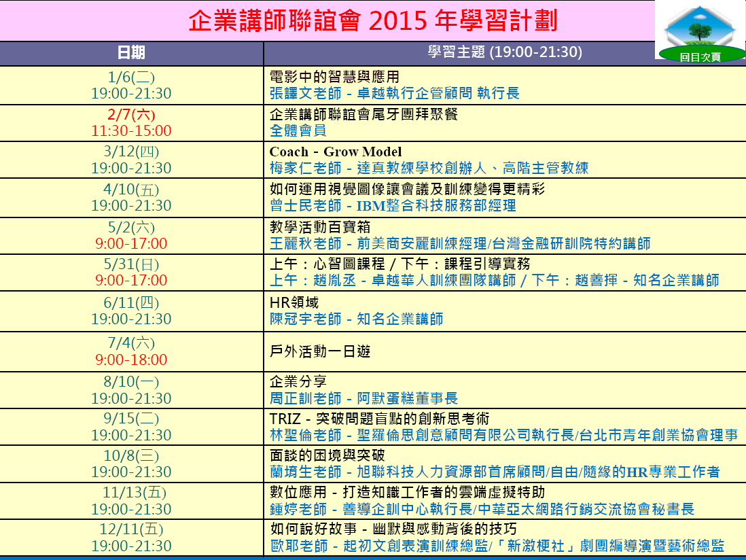Click topic 教學活動百寶箱
Viewport: 746px width, 560px height.
[x=320, y=228]
